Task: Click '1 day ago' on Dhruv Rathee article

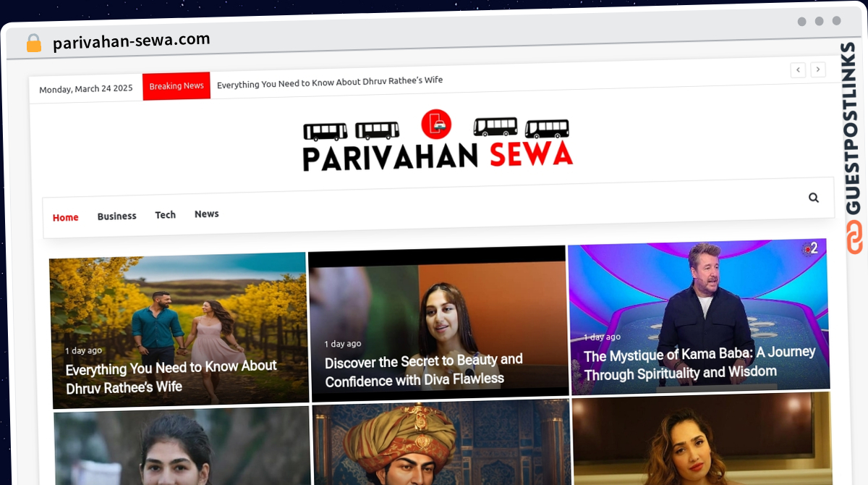Action: tap(83, 350)
